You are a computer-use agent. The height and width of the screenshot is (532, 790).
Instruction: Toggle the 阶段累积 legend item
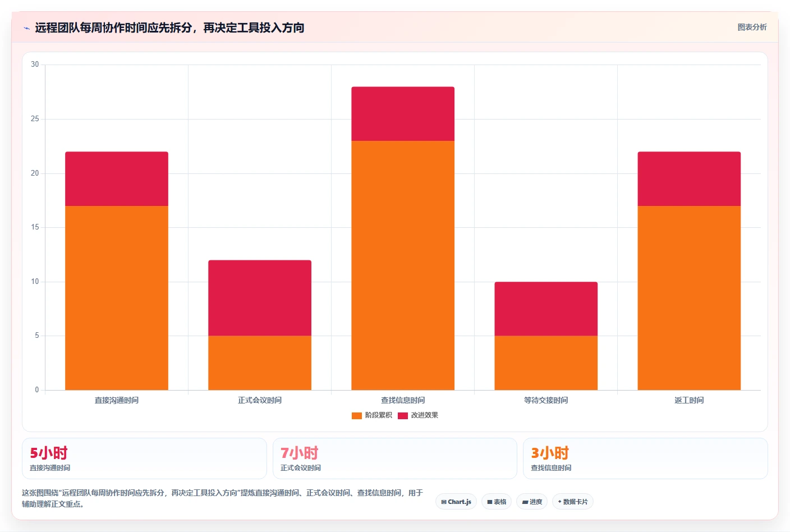[x=372, y=415]
